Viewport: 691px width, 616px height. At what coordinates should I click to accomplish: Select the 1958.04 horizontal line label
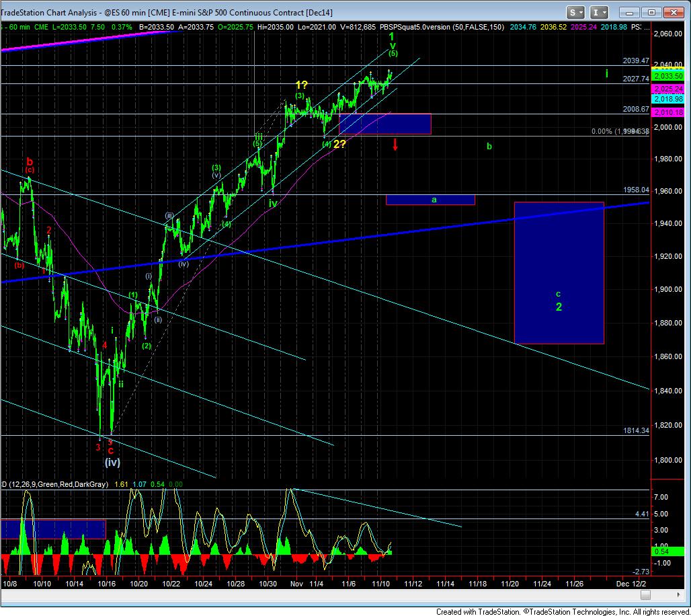[636, 190]
